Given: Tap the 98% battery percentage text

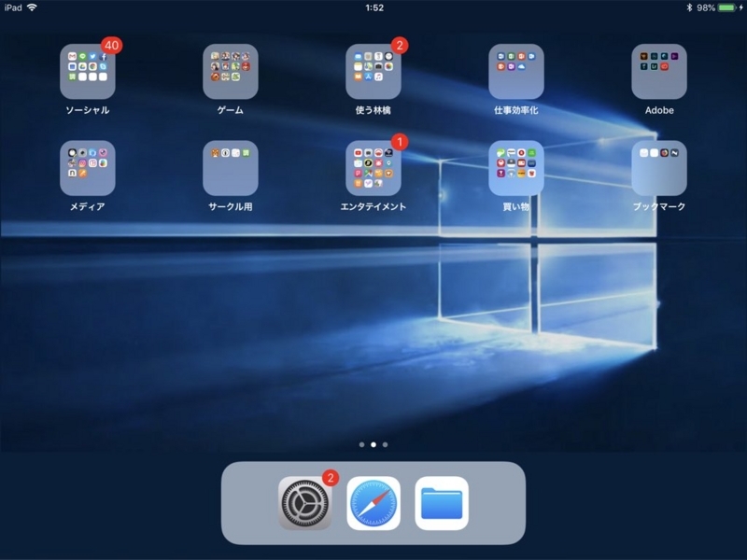Looking at the screenshot, I should [706, 7].
